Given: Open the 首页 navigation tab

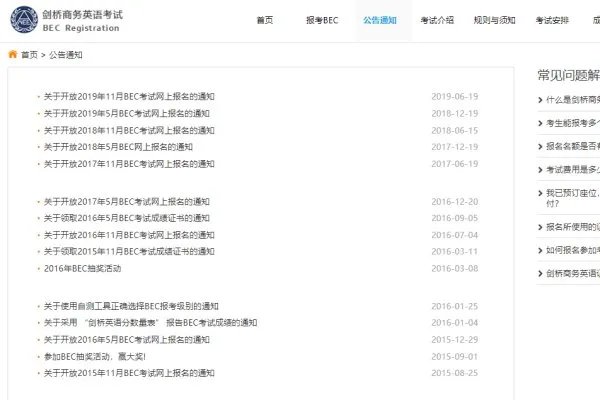Looking at the screenshot, I should point(264,20).
